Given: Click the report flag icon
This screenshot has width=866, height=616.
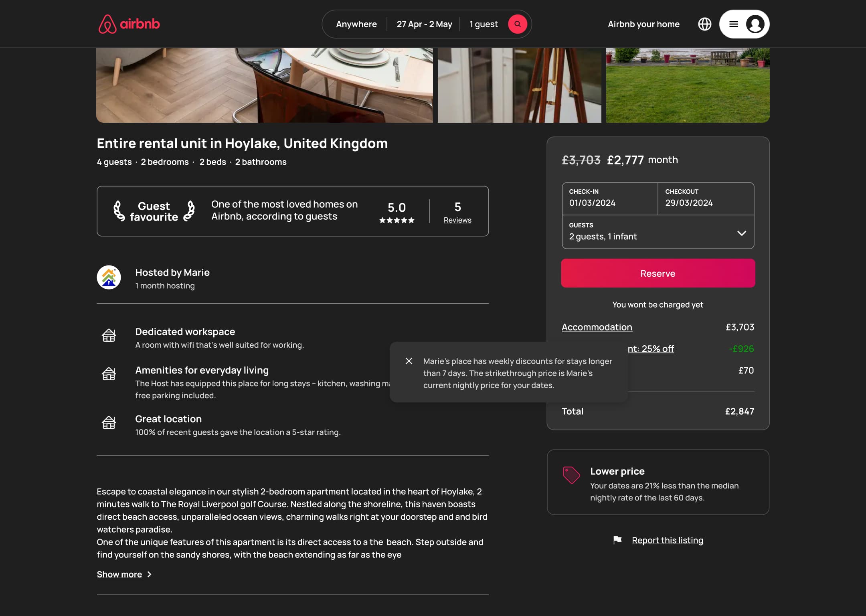Looking at the screenshot, I should coord(617,540).
